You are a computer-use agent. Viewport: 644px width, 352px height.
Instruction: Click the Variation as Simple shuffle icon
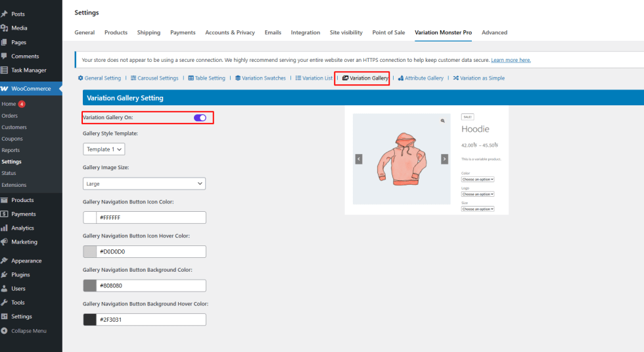click(456, 78)
